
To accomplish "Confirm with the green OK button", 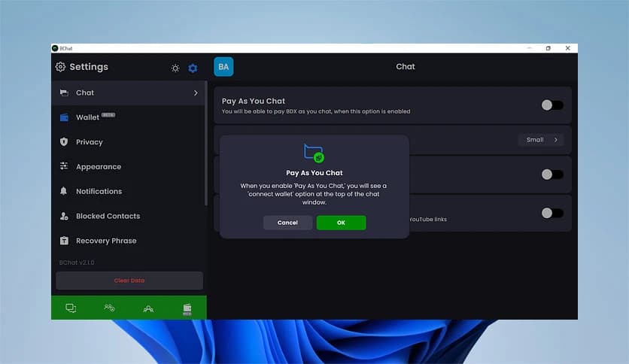I will click(341, 223).
